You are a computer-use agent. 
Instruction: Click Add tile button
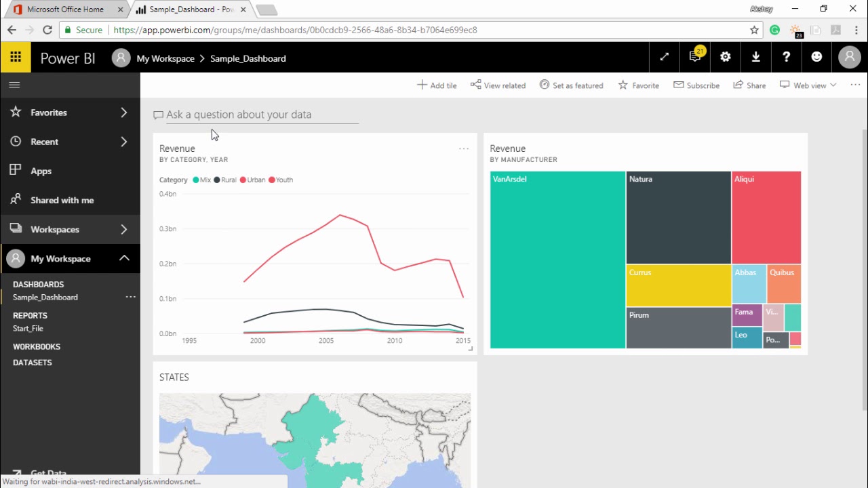pyautogui.click(x=437, y=85)
